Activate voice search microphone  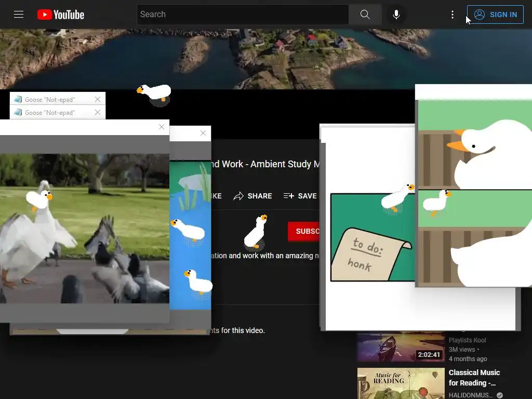point(396,14)
